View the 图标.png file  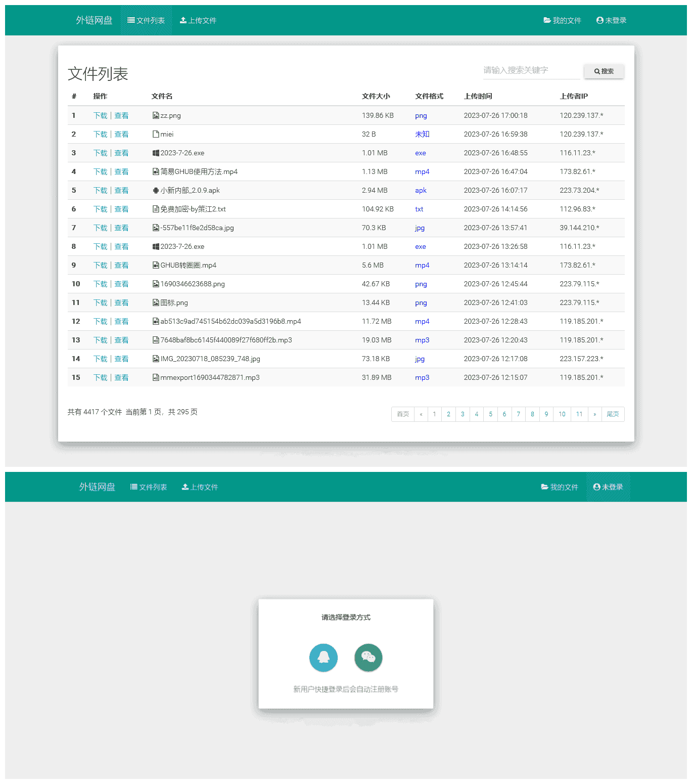click(x=121, y=302)
